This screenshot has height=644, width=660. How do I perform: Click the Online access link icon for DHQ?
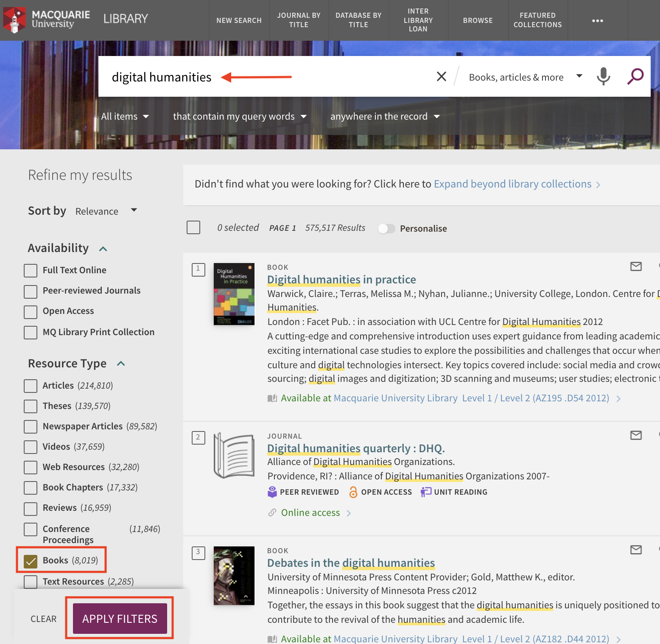(x=272, y=512)
